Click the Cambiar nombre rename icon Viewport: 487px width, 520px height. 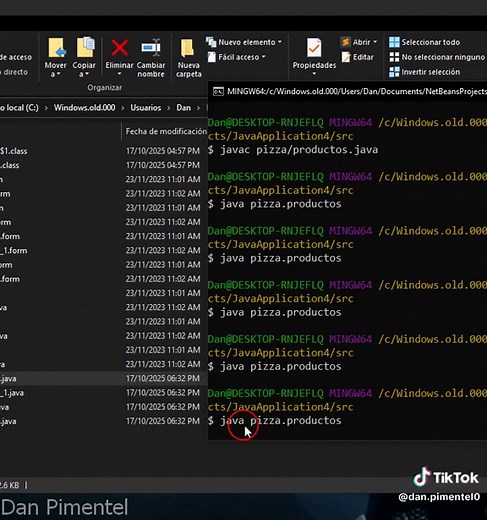click(151, 47)
